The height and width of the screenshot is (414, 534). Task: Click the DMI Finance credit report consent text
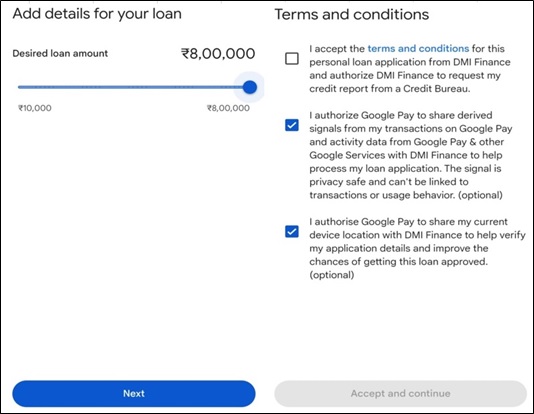410,68
